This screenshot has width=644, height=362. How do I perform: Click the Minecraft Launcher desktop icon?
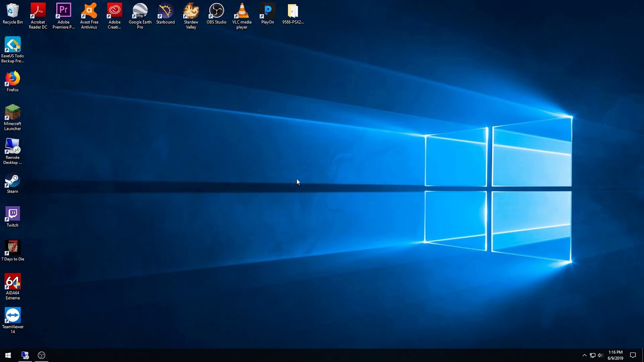click(13, 118)
